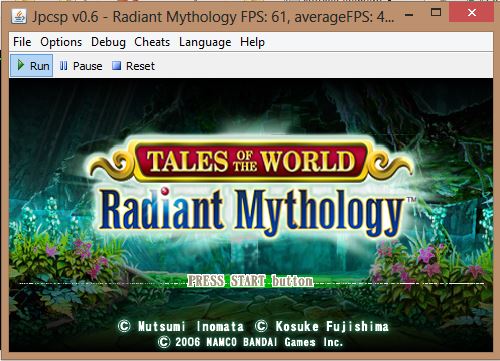The image size is (500, 361).
Task: Click the green Run play icon
Action: click(21, 65)
